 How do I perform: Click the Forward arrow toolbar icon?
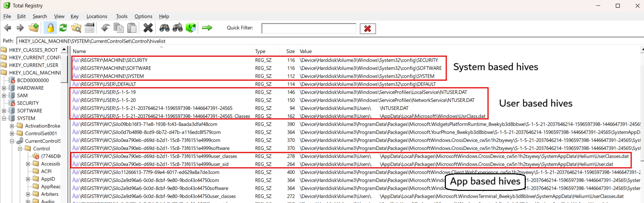pyautogui.click(x=20, y=28)
